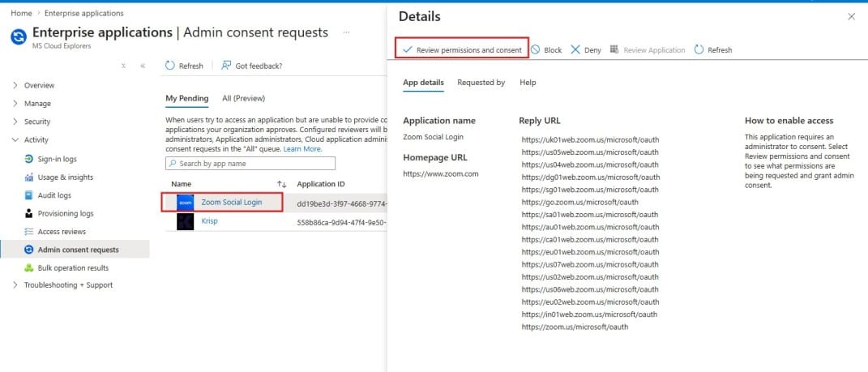Click Review permissions and consent button

pos(463,49)
